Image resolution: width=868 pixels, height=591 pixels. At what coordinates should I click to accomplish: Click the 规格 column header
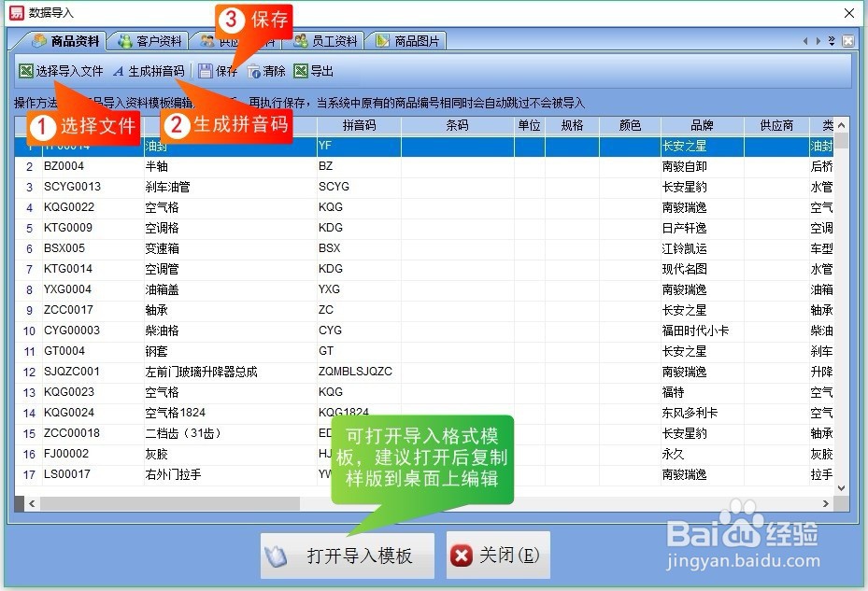point(572,126)
